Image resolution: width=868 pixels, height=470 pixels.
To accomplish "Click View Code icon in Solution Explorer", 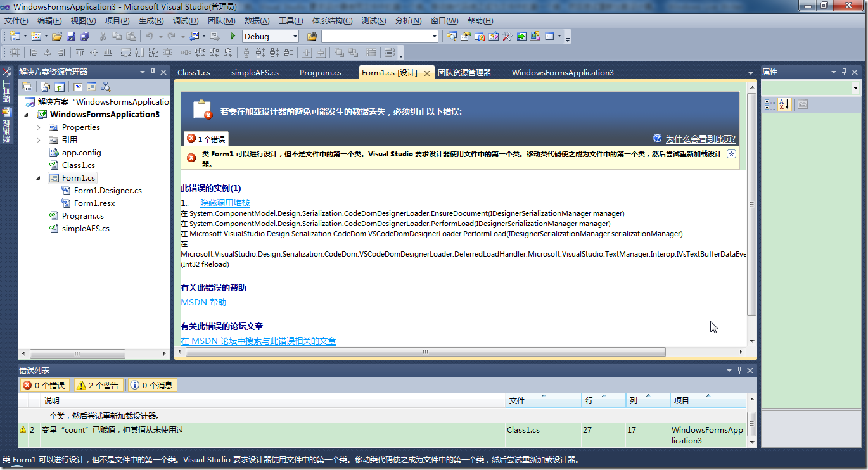I will coord(78,87).
